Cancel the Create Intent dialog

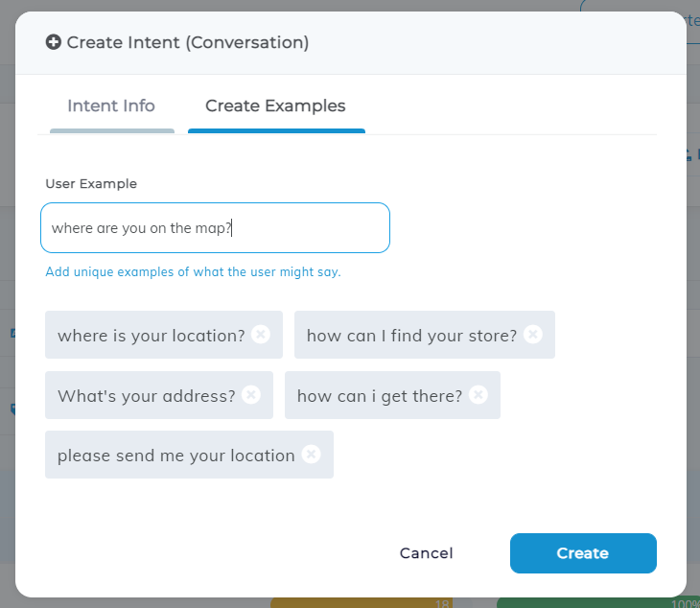(x=427, y=553)
